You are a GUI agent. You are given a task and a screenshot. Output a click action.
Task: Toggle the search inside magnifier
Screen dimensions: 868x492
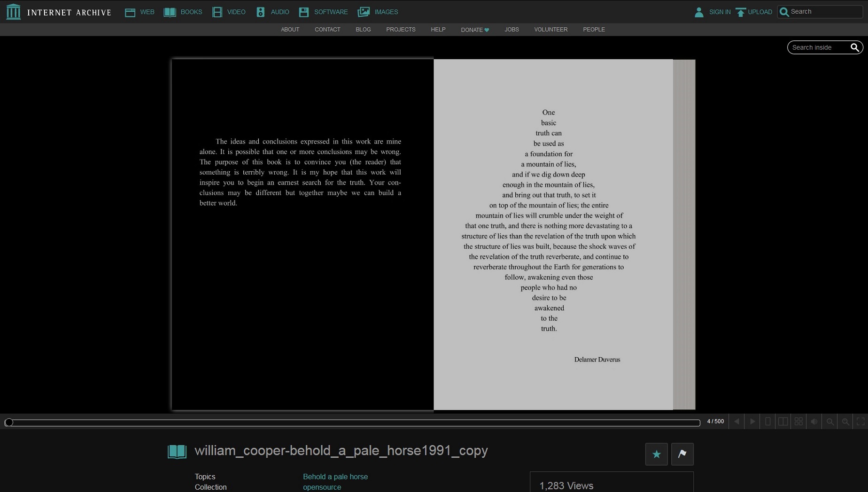coord(855,47)
